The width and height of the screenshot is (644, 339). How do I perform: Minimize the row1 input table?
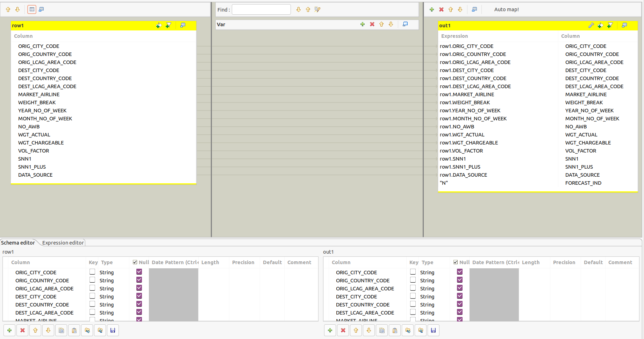pos(183,25)
